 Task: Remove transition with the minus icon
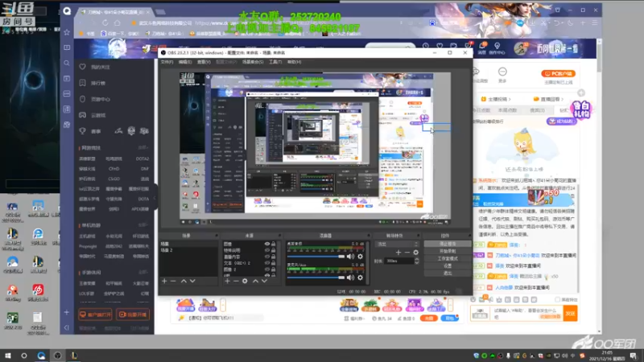[x=407, y=253]
